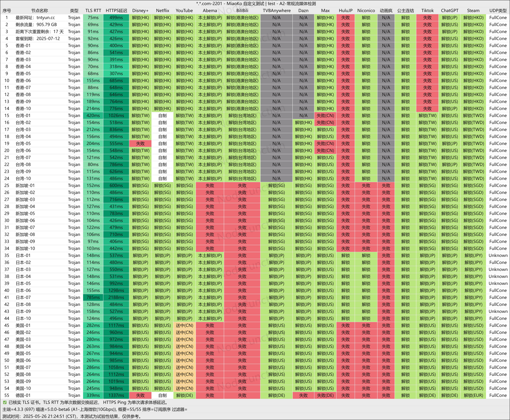Click the ChatGPT column header
Image resolution: width=510 pixels, height=420 pixels.
pyautogui.click(x=450, y=11)
